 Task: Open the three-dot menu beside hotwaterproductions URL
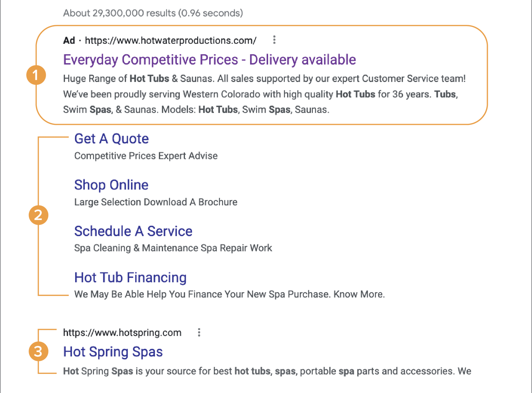click(274, 40)
